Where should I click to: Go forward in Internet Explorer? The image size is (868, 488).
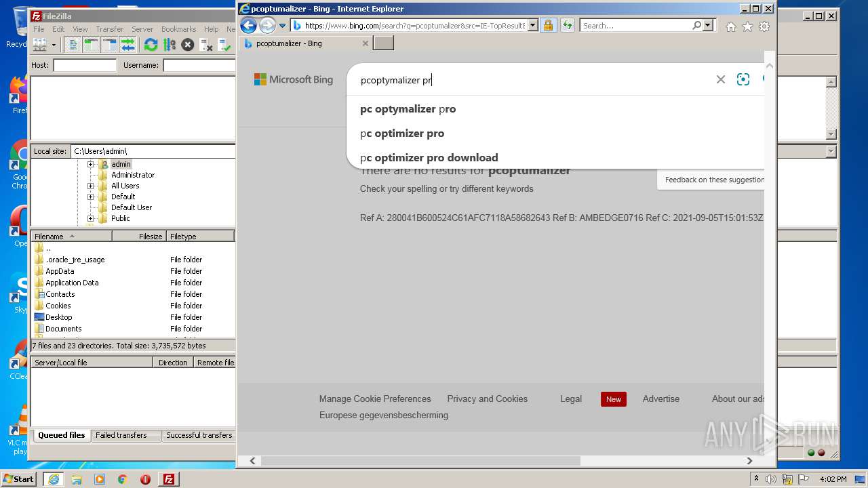267,26
